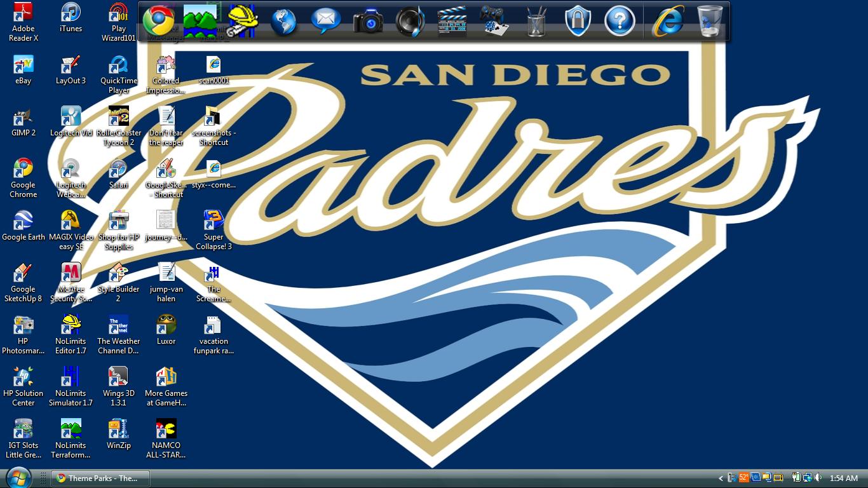Image resolution: width=868 pixels, height=488 pixels.
Task: Open the game controller dock icon
Action: tap(494, 21)
